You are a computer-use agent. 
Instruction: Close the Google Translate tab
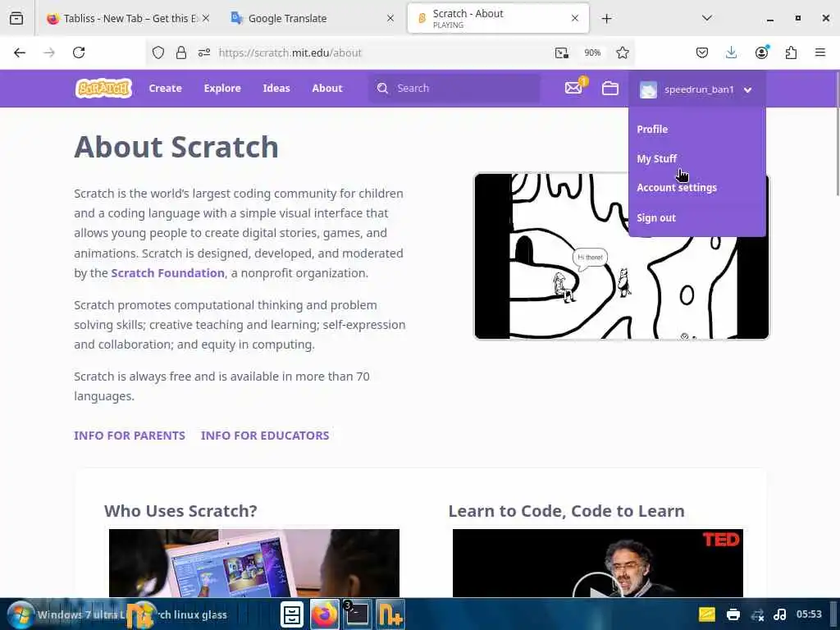click(390, 18)
